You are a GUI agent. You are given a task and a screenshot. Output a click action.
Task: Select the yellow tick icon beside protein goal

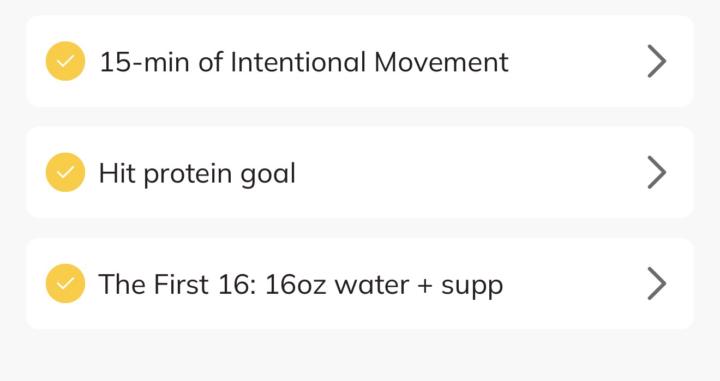(x=65, y=172)
